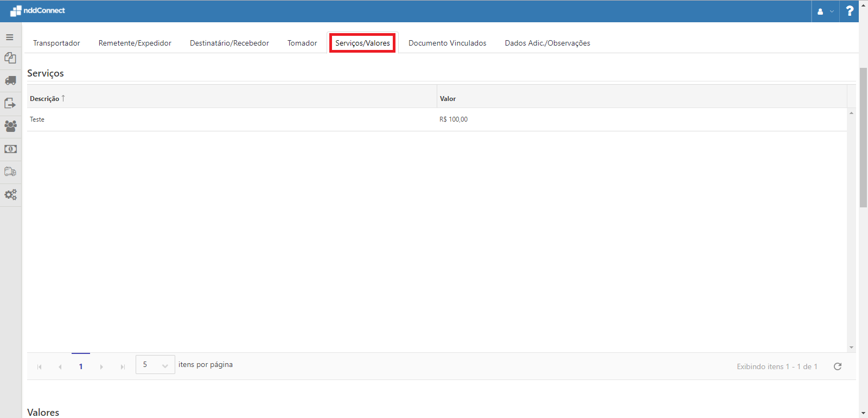Click the page vertical scrollbar thumb
868x418 pixels.
click(863, 137)
